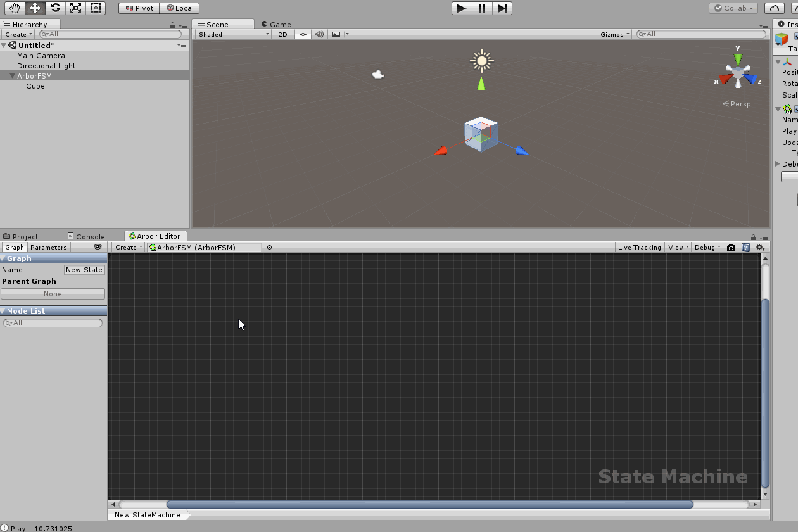The height and width of the screenshot is (532, 798).
Task: Click the Arbor component icon in Inspector
Action: 787,109
